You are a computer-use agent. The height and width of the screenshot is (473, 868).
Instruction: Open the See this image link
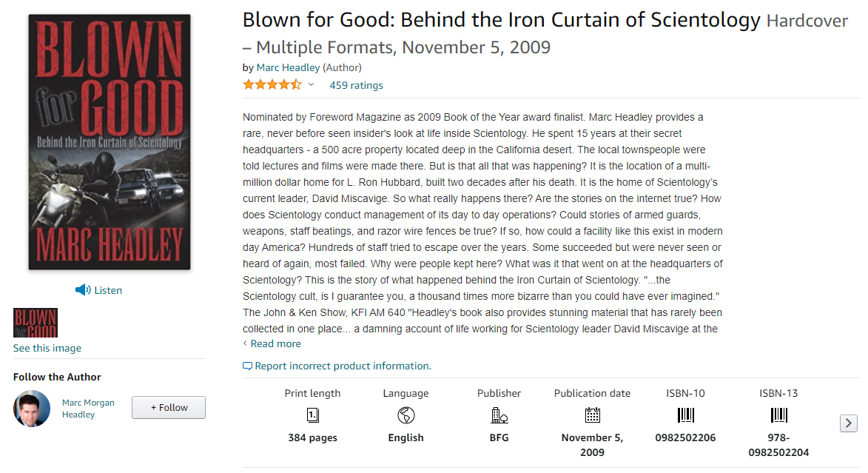47,349
